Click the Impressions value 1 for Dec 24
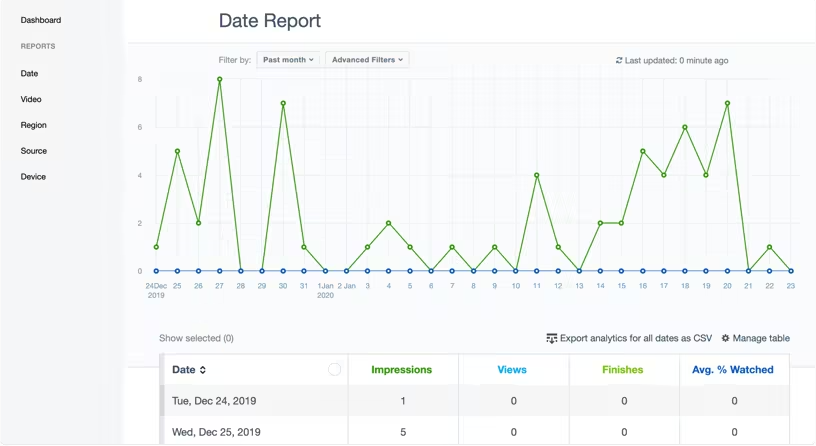This screenshot has height=446, width=816. [403, 401]
